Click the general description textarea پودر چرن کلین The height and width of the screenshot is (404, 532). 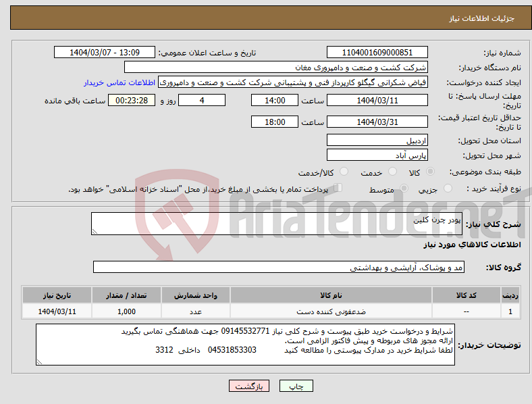pos(277,224)
